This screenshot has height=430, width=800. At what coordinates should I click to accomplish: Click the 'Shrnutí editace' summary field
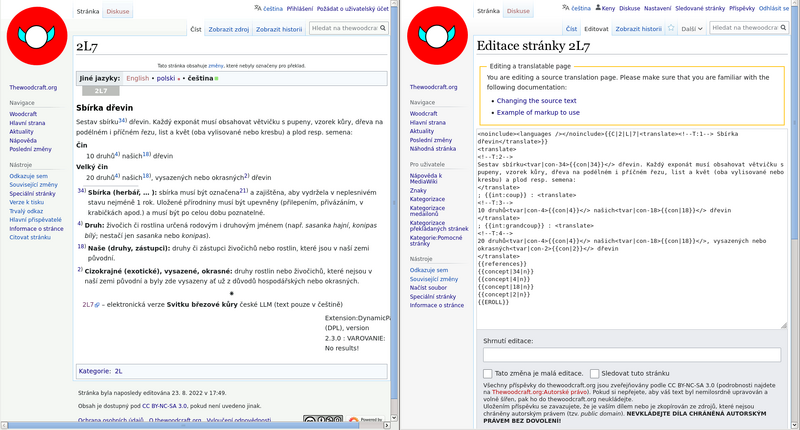click(632, 355)
